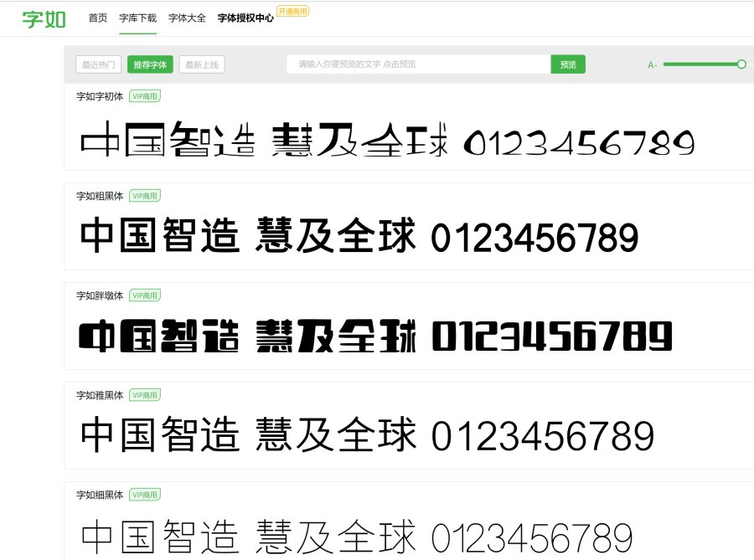Click the VIP商用 badge beside 字如细黑体

[x=143, y=494]
